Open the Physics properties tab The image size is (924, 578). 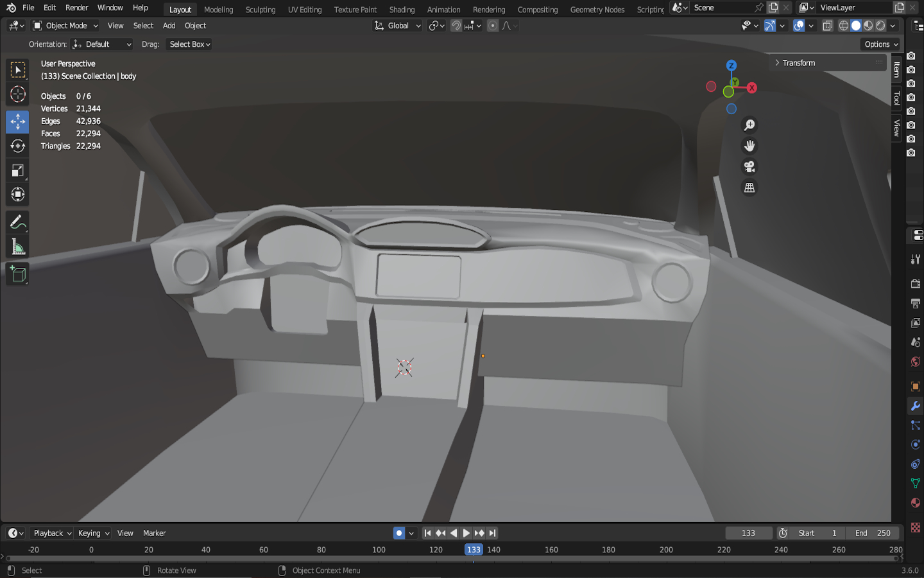point(916,444)
